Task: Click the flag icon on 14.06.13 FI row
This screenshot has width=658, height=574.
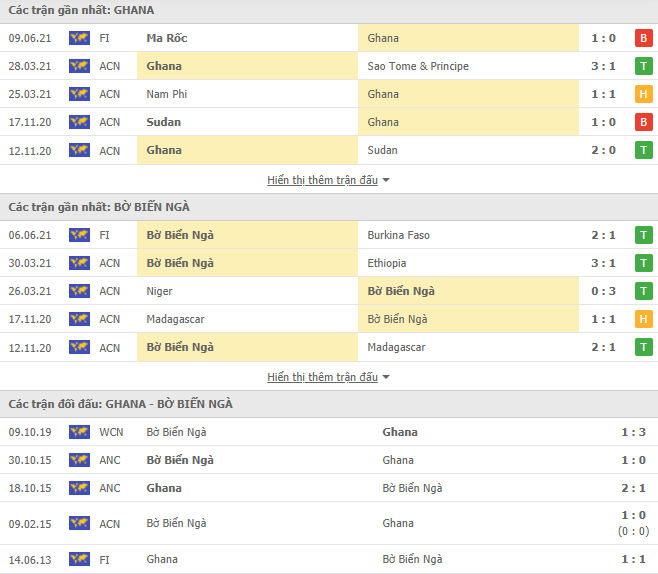Action: (79, 560)
